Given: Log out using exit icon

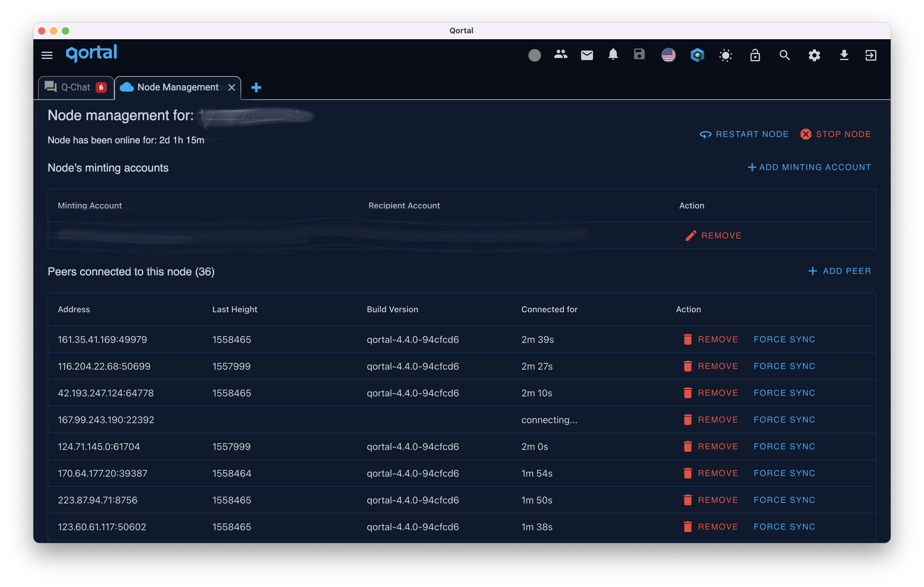Looking at the screenshot, I should 871,55.
